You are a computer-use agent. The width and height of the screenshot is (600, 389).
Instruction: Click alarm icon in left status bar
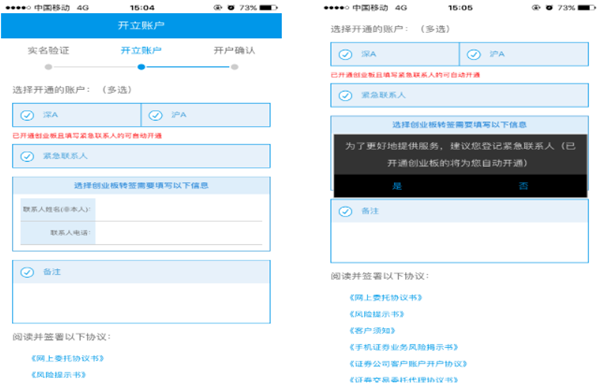(231, 7)
